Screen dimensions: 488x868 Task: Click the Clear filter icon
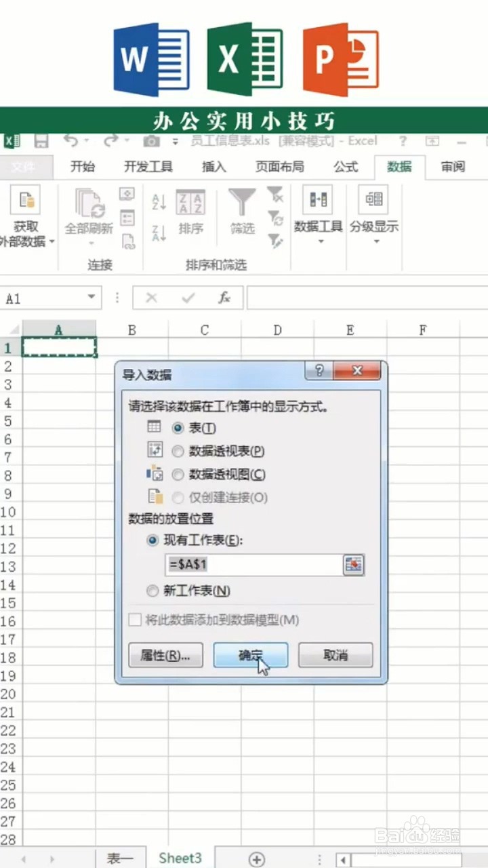[274, 195]
